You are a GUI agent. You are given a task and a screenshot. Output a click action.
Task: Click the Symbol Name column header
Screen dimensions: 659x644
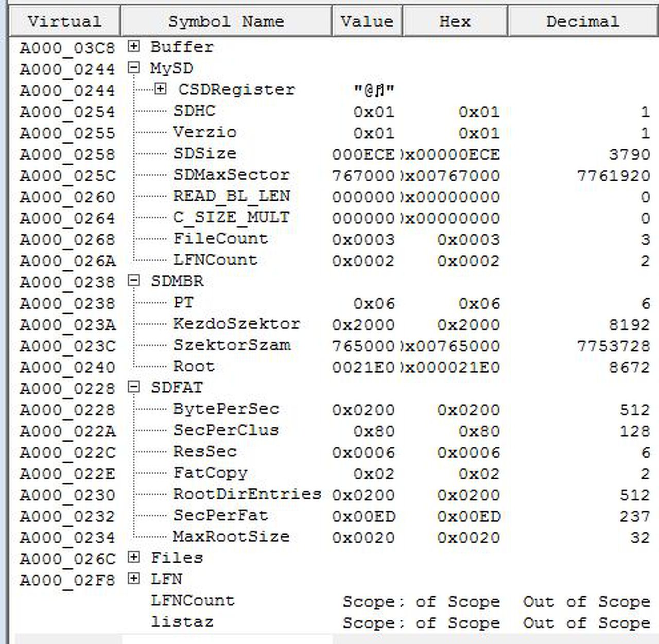[x=226, y=21]
